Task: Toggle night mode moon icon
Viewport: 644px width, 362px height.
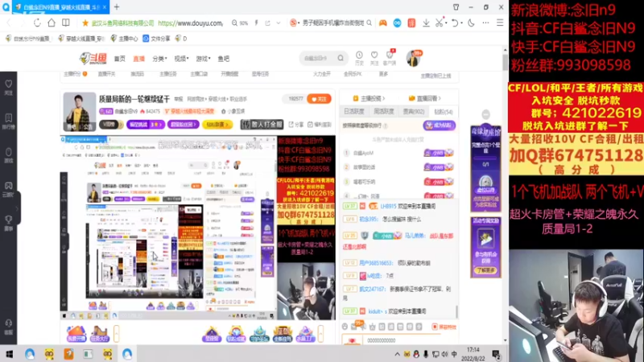Action: click(471, 23)
